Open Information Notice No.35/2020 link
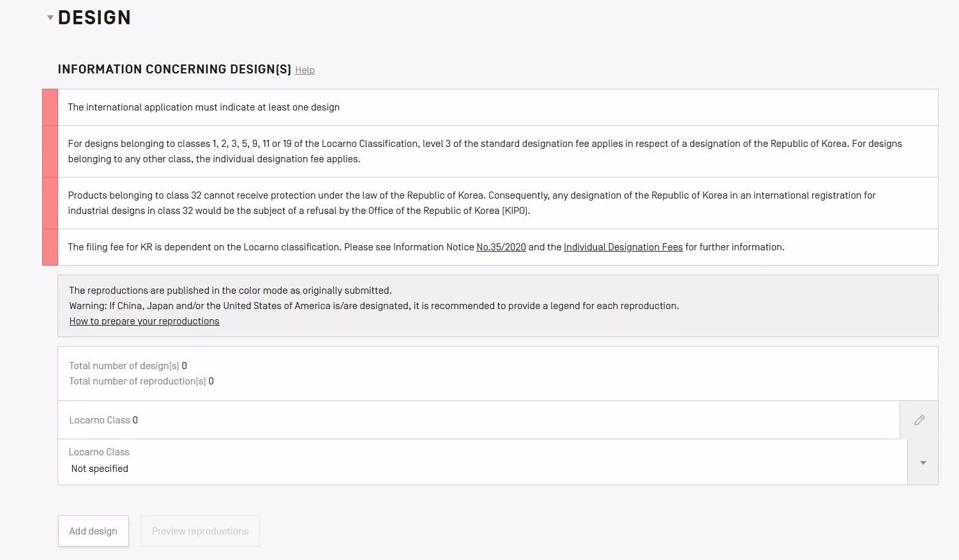Image resolution: width=959 pixels, height=560 pixels. click(501, 247)
